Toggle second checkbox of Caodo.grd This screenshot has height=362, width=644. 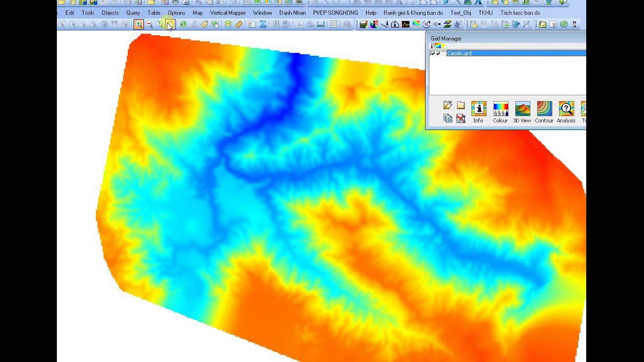438,53
